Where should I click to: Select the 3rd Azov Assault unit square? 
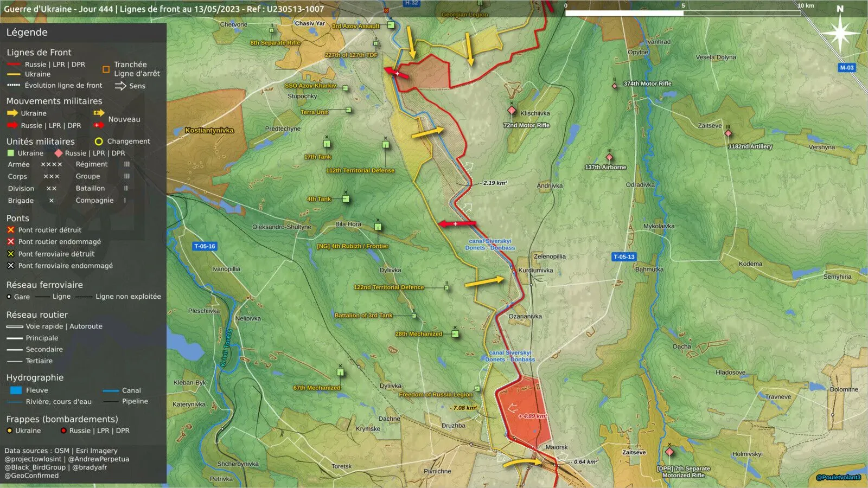coord(391,25)
